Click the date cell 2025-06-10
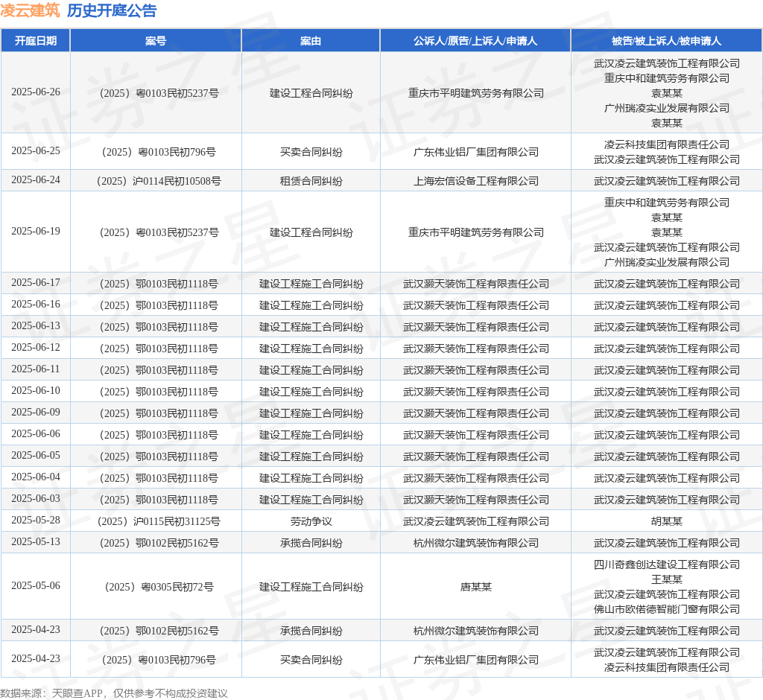 pyautogui.click(x=36, y=391)
